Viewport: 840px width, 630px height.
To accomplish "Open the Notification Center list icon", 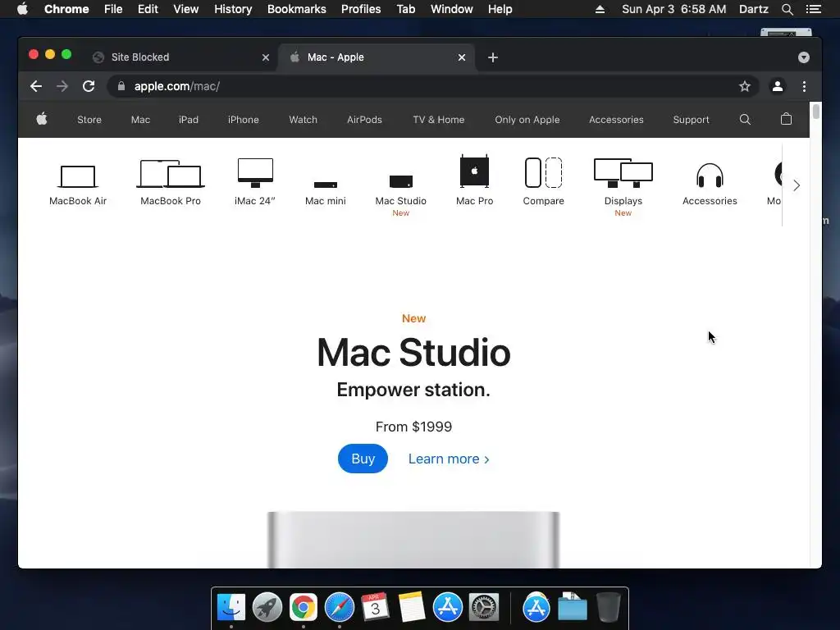I will (x=814, y=9).
